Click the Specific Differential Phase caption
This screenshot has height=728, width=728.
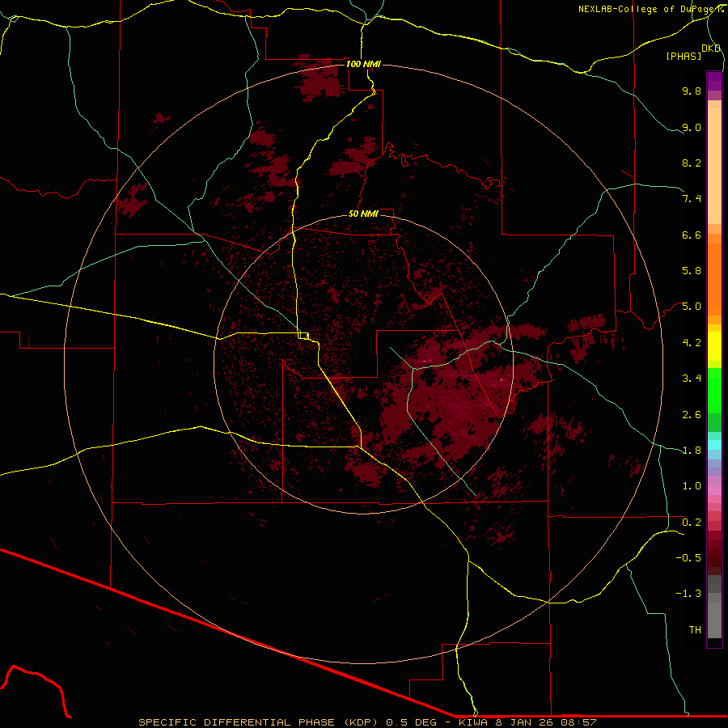[367, 722]
